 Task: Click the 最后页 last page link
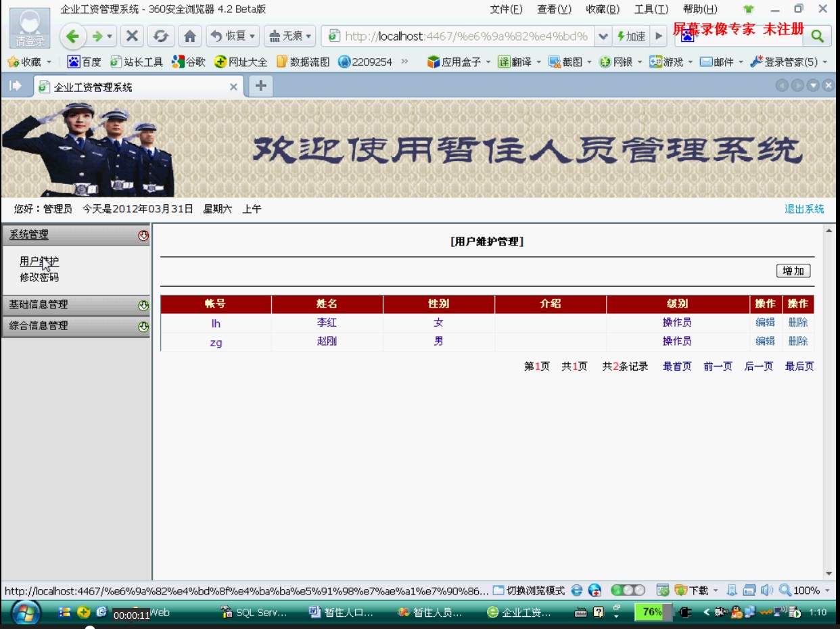(799, 367)
